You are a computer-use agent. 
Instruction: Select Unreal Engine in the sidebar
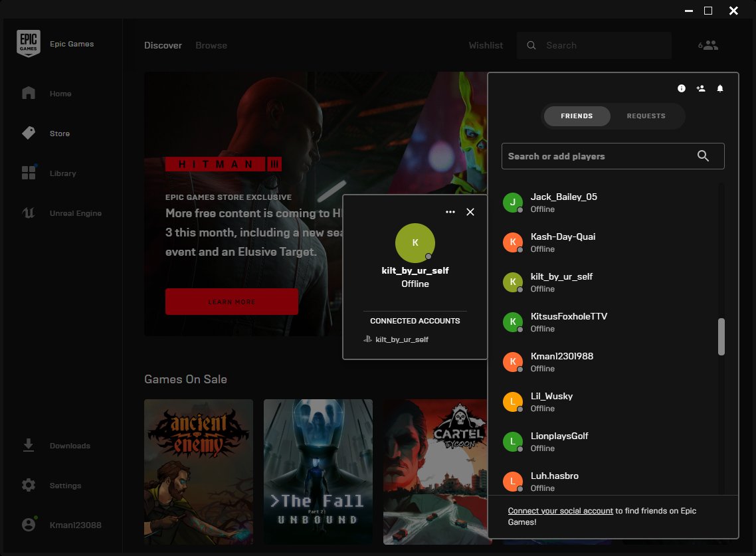coord(76,213)
